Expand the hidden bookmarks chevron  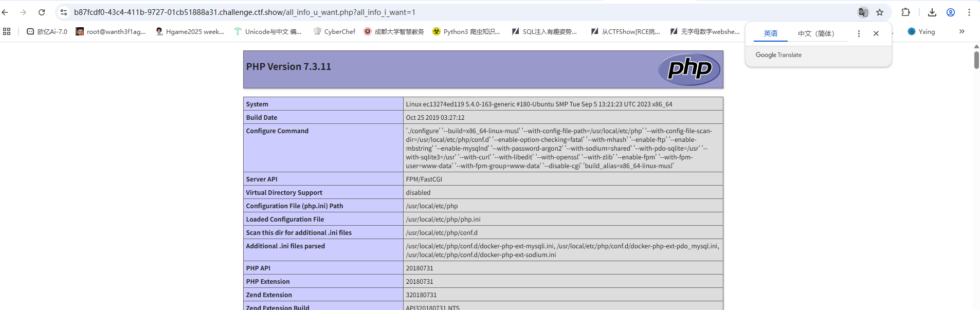click(961, 31)
